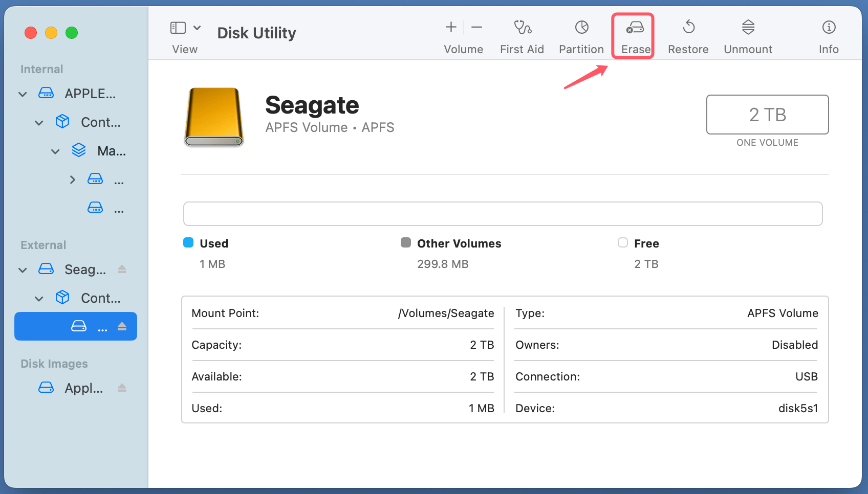Click the orange Seagate drive thumbnail
This screenshot has height=494, width=868.
pyautogui.click(x=213, y=117)
